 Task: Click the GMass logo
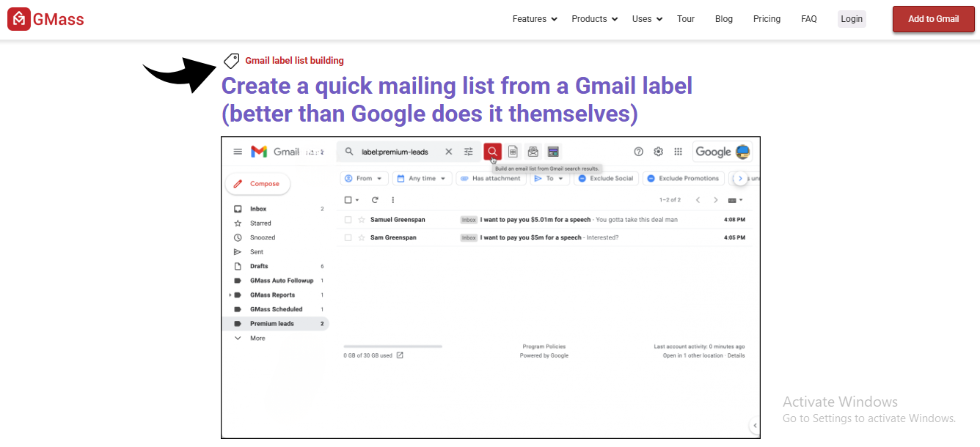pyautogui.click(x=46, y=19)
